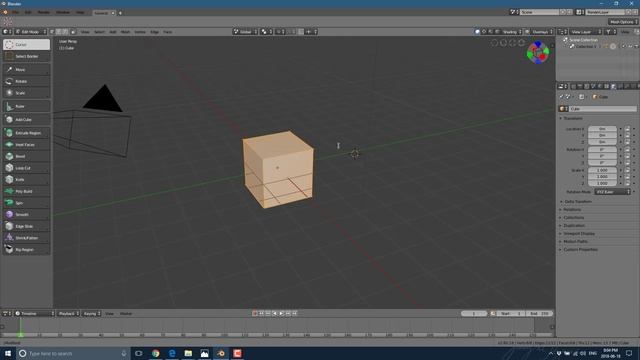Open the Help menu
The image size is (640, 360).
pyautogui.click(x=80, y=13)
